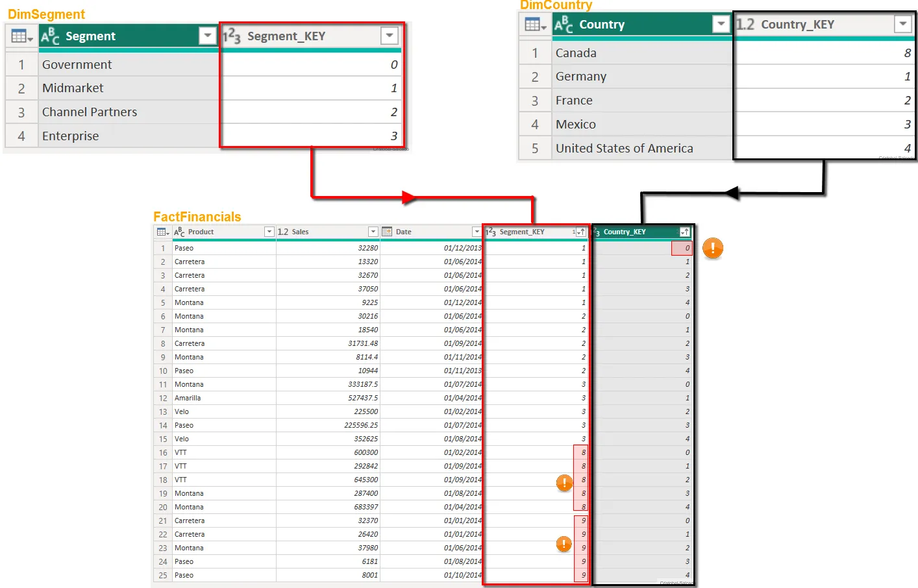Open the DimSegment Segment_KEY filter dropdown
The width and height of the screenshot is (918, 588).
click(389, 36)
